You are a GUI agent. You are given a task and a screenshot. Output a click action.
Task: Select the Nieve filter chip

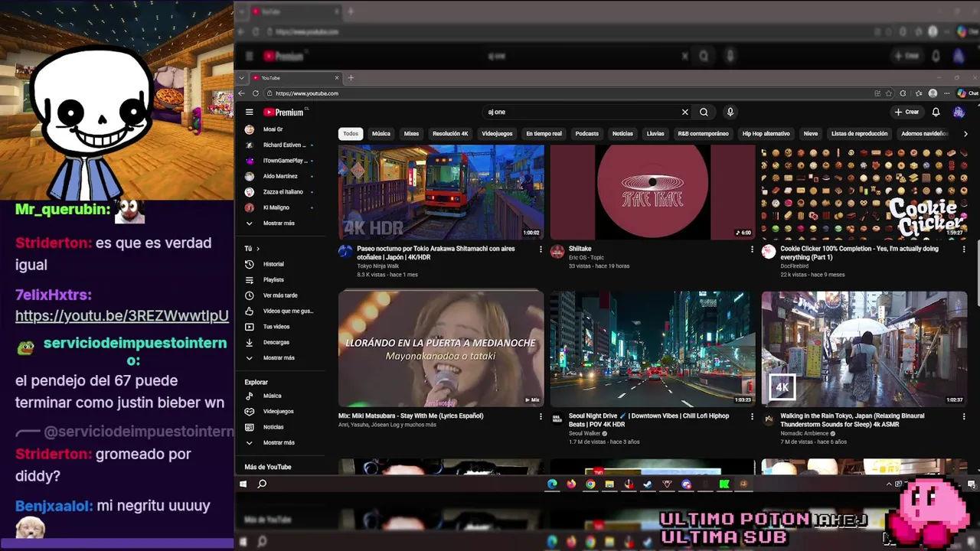click(811, 134)
